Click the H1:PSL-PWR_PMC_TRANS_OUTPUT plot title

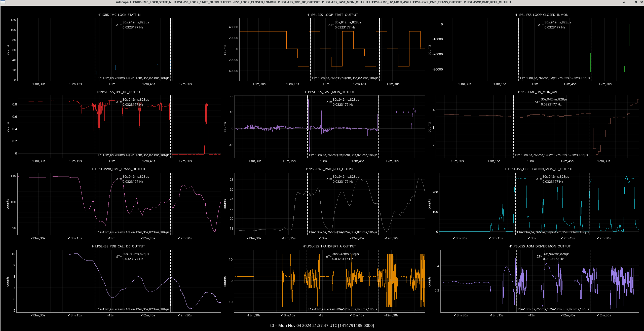click(x=119, y=169)
